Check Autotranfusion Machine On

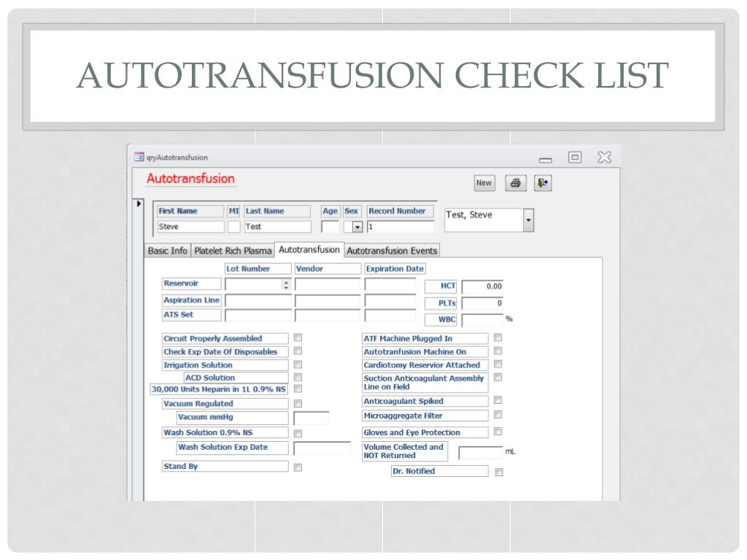[498, 351]
